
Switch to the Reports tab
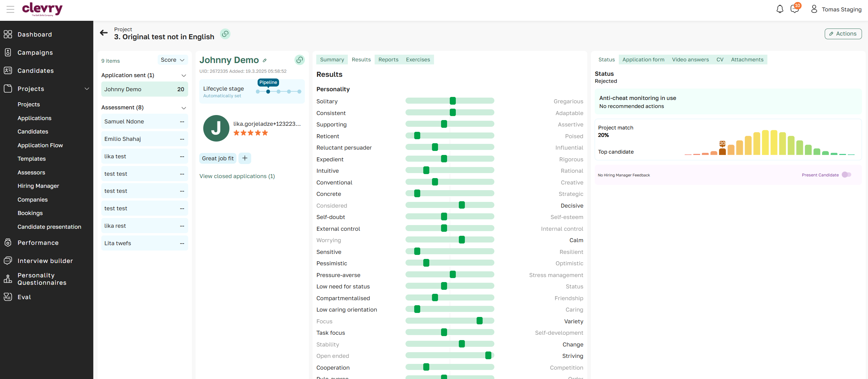(x=388, y=60)
